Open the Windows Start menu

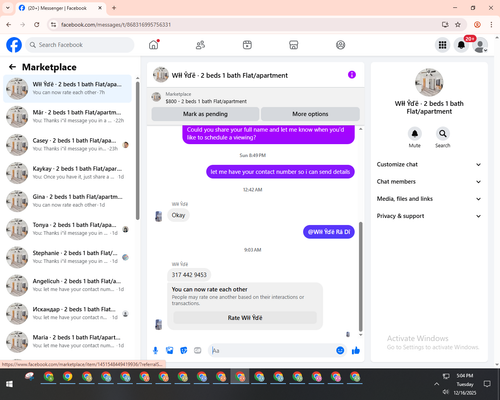[9, 384]
